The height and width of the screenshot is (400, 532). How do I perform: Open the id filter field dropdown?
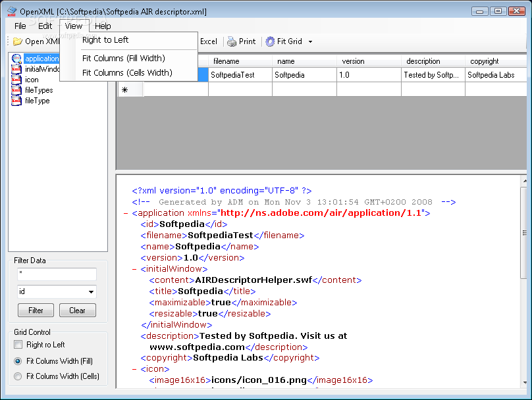pos(91,292)
